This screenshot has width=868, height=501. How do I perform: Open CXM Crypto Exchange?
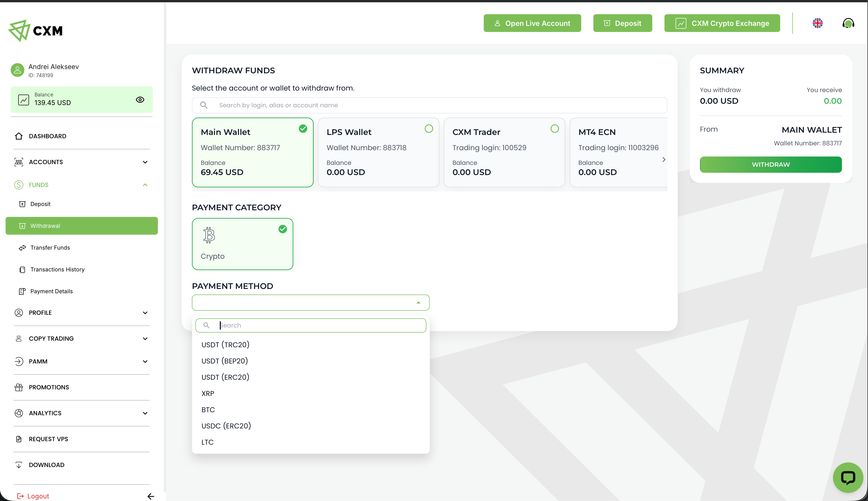pos(722,23)
